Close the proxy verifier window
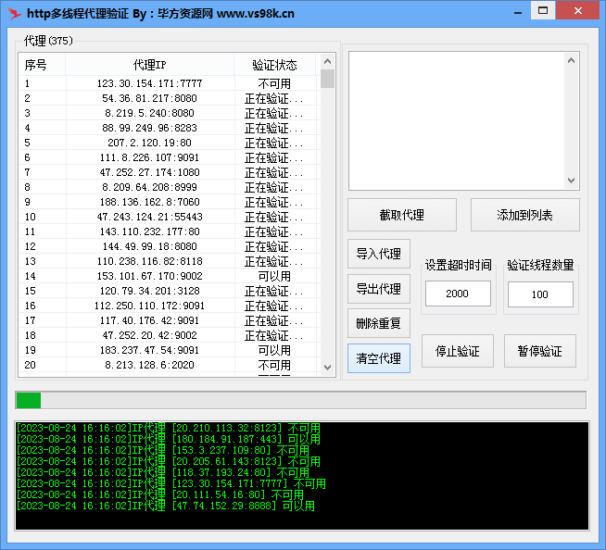This screenshot has height=550, width=606. click(x=578, y=10)
